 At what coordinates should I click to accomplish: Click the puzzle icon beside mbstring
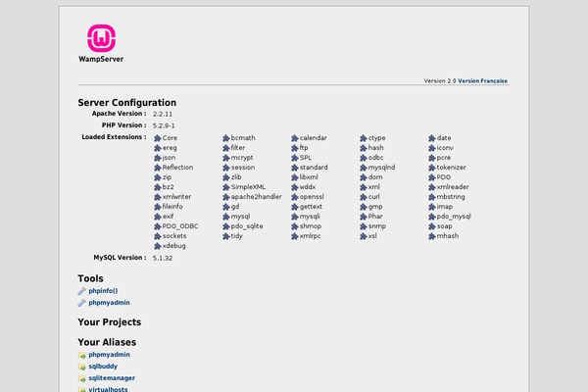point(432,197)
